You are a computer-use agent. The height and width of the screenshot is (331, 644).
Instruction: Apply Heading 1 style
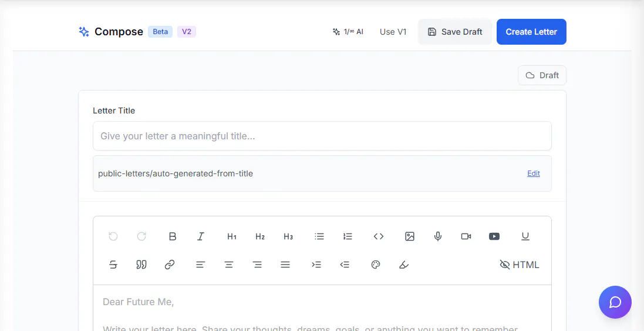tap(232, 236)
